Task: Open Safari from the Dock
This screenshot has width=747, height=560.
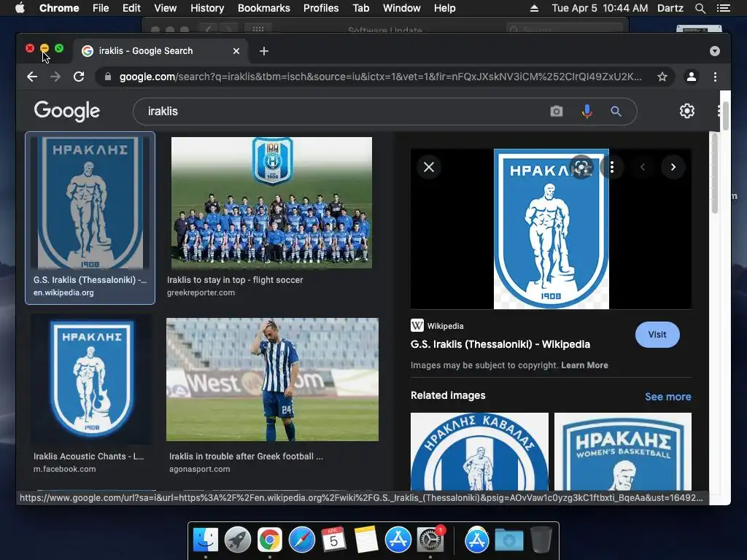Action: pos(301,540)
